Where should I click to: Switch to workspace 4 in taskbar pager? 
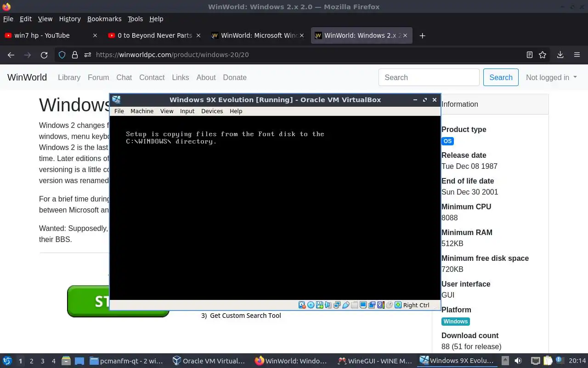pyautogui.click(x=54, y=361)
